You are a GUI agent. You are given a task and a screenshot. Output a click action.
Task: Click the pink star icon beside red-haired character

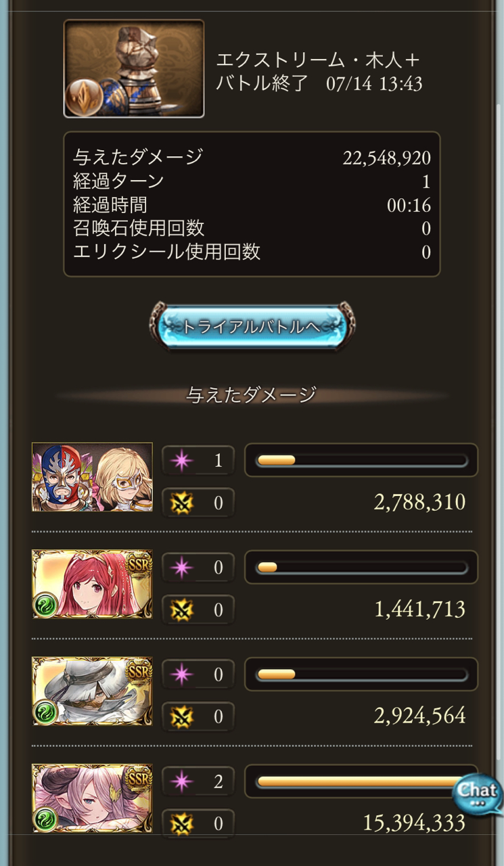pyautogui.click(x=183, y=568)
